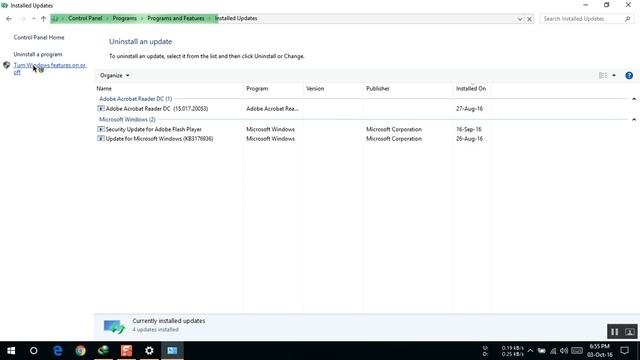Open the green globe app on taskbar

103,351
